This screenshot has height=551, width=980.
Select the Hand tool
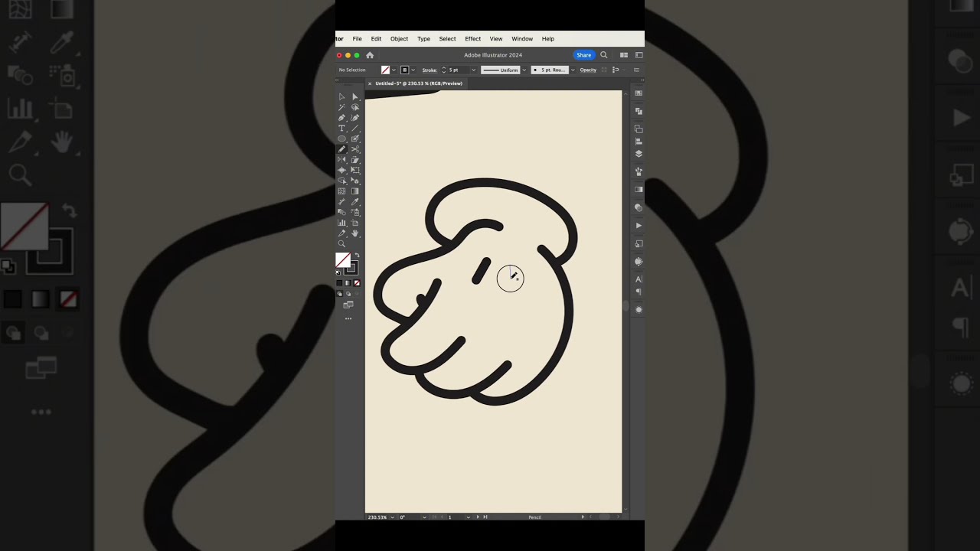(355, 233)
